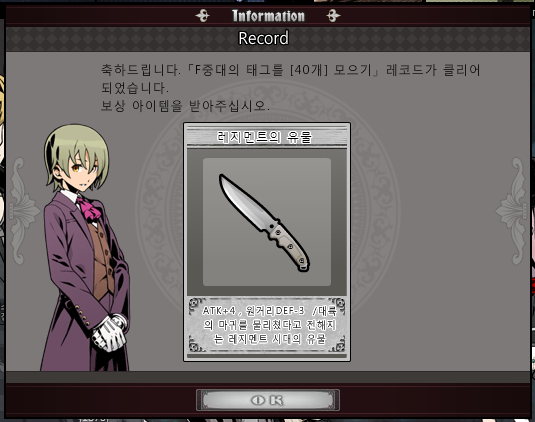Confirm the reward with the OK button
The width and height of the screenshot is (535, 422).
click(268, 400)
